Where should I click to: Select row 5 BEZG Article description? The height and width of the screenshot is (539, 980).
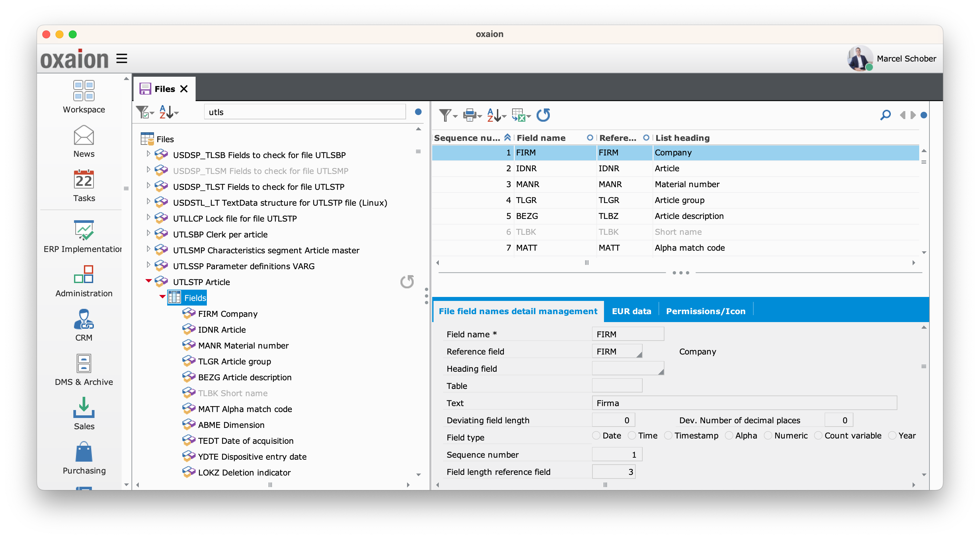(675, 216)
